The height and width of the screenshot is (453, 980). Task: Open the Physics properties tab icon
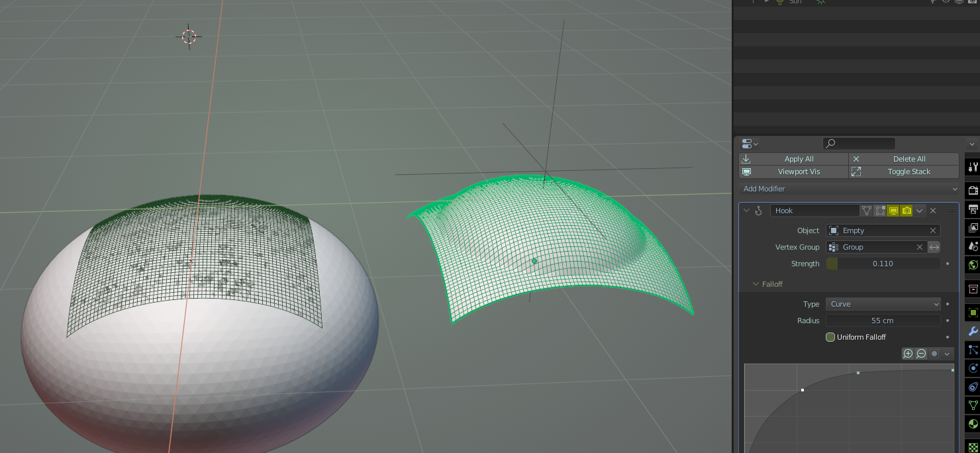coord(973,368)
